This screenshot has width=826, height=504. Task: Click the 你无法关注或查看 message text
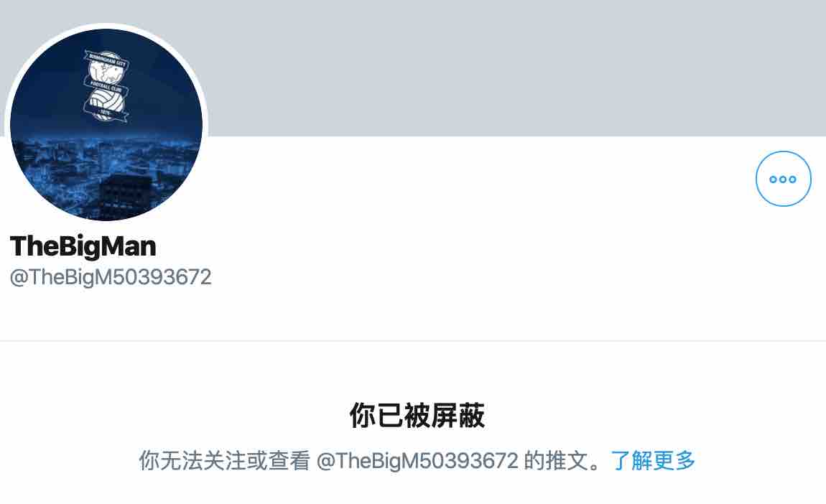224,461
